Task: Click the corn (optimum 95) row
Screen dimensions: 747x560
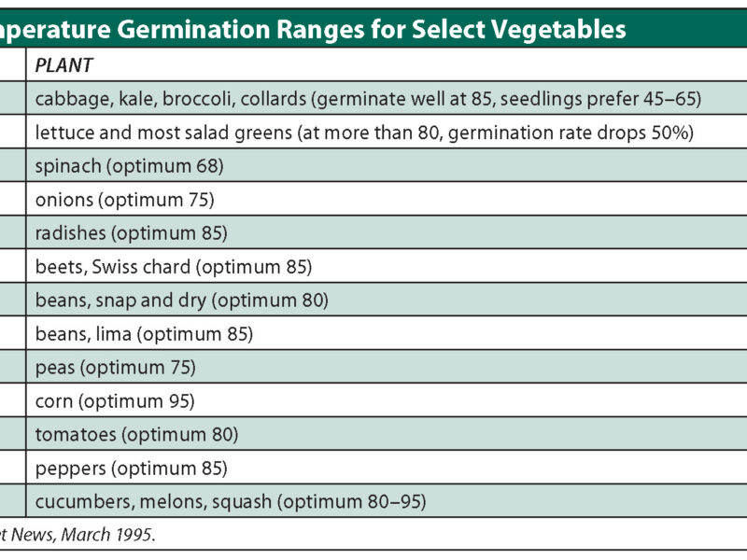Action: [115, 400]
